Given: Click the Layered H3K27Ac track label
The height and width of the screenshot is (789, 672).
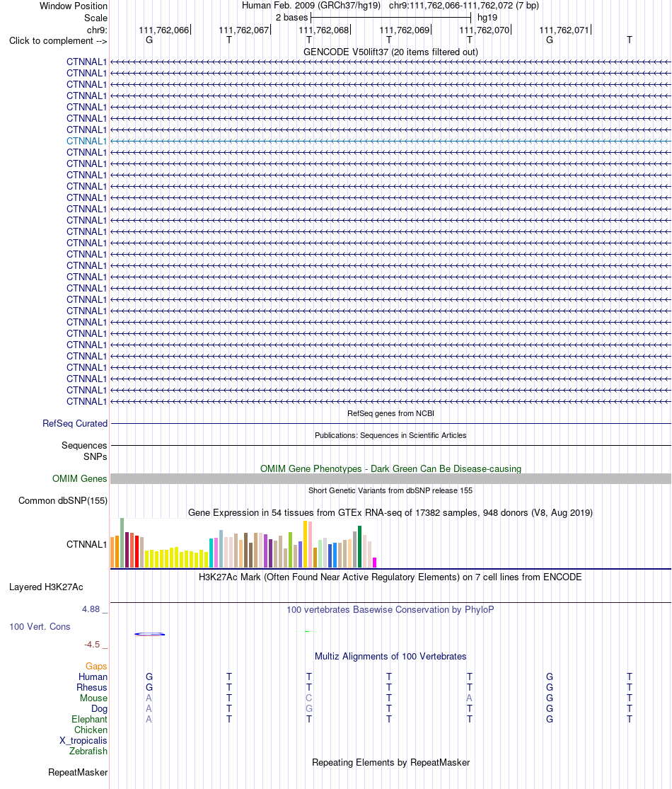Looking at the screenshot, I should (x=46, y=587).
